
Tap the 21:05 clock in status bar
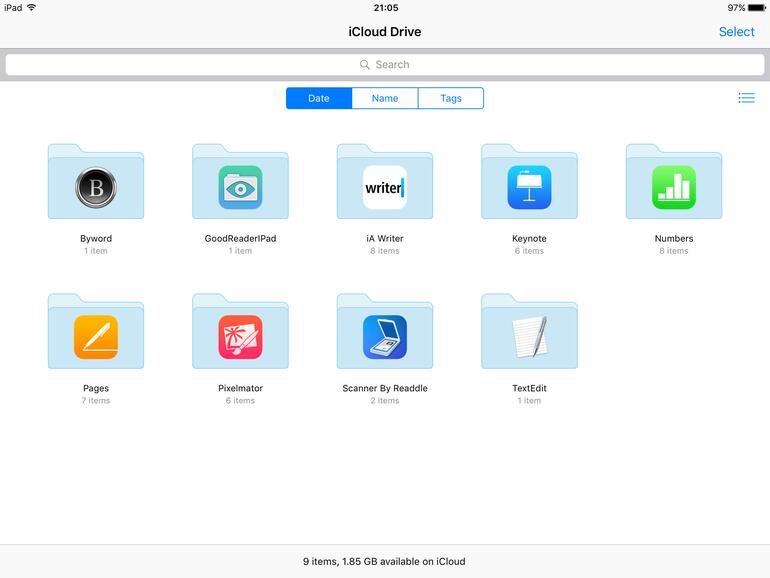pyautogui.click(x=385, y=8)
